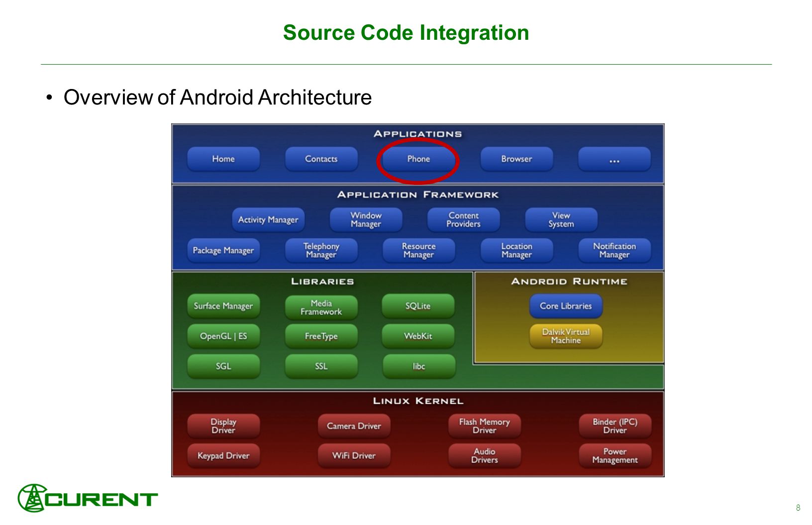
Task: Click the slide page number 8
Action: click(x=798, y=508)
